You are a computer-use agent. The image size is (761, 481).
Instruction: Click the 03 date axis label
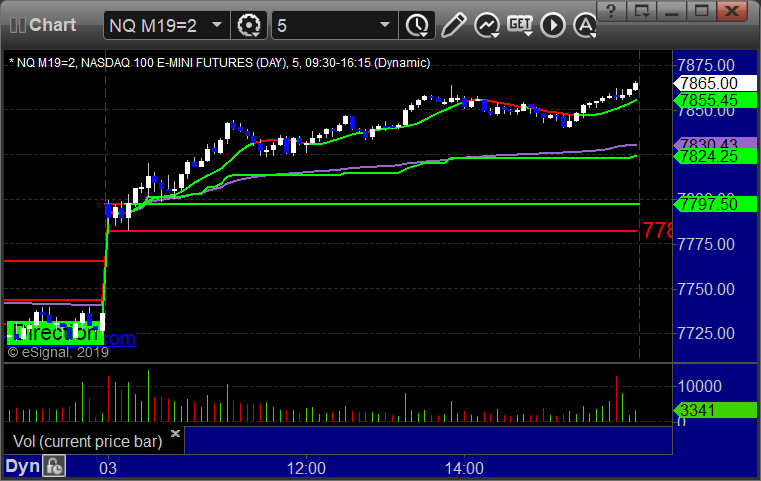tap(108, 468)
